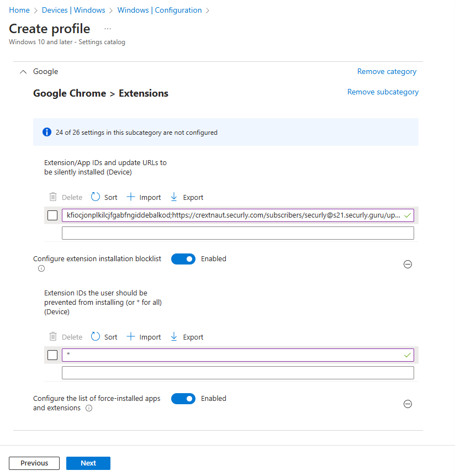This screenshot has width=455, height=476.
Task: Open info icon for extension installation blocklist
Action: (41, 268)
